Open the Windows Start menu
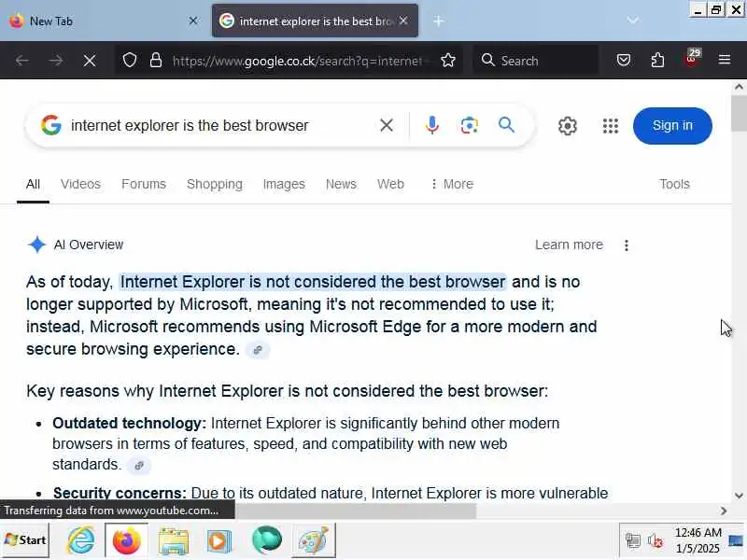747x560 pixels. (25, 540)
